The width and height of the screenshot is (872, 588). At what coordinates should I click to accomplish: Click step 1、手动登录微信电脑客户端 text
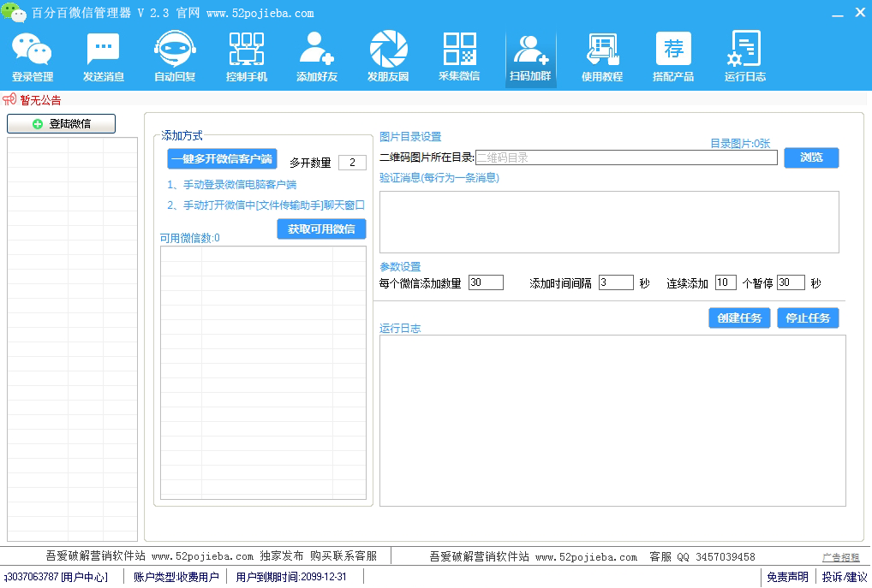click(x=232, y=185)
